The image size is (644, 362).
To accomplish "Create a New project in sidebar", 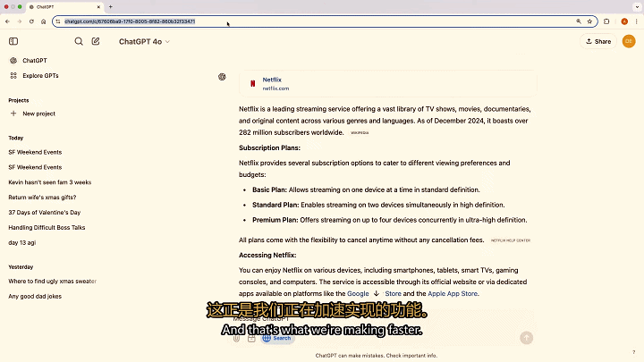I will click(x=38, y=114).
